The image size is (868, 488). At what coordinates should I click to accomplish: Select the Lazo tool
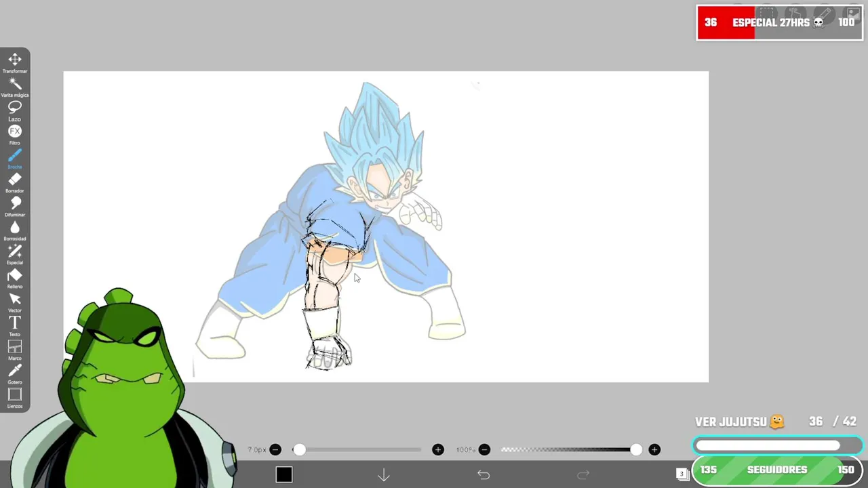tap(15, 110)
